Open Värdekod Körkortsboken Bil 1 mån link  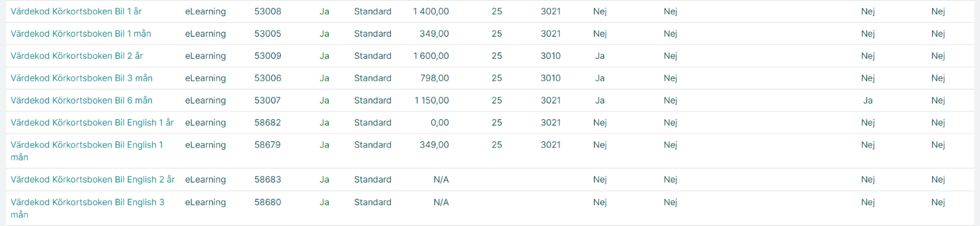tap(81, 34)
